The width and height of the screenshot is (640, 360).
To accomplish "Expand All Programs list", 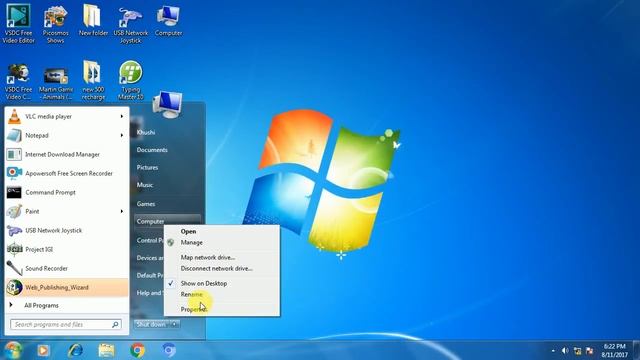I will click(67, 305).
